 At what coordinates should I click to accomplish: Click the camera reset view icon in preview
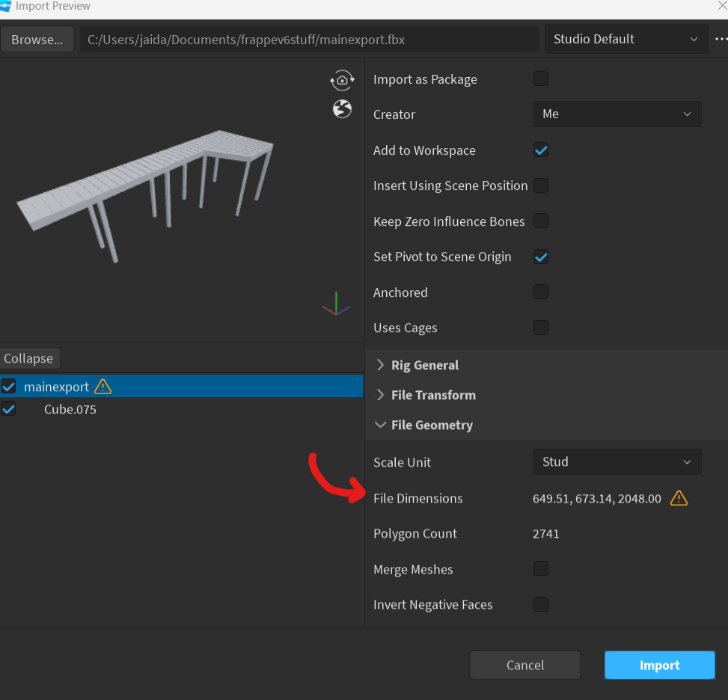(342, 80)
